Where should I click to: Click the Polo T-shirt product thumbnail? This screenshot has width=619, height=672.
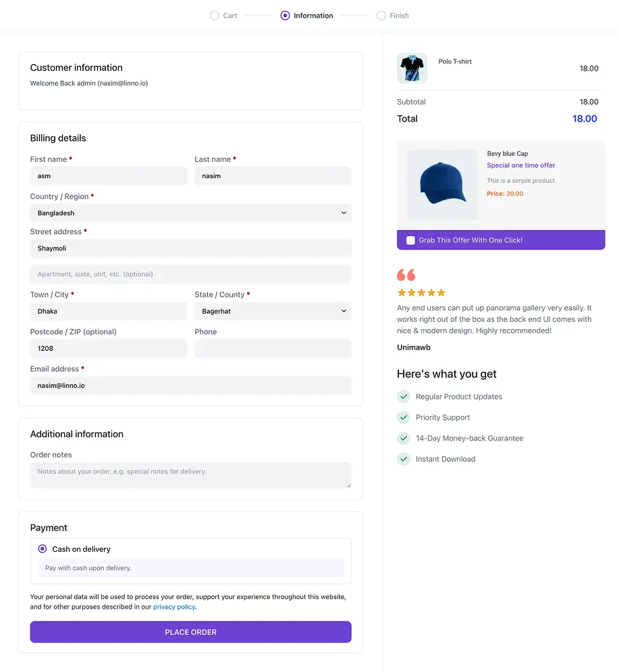(412, 68)
